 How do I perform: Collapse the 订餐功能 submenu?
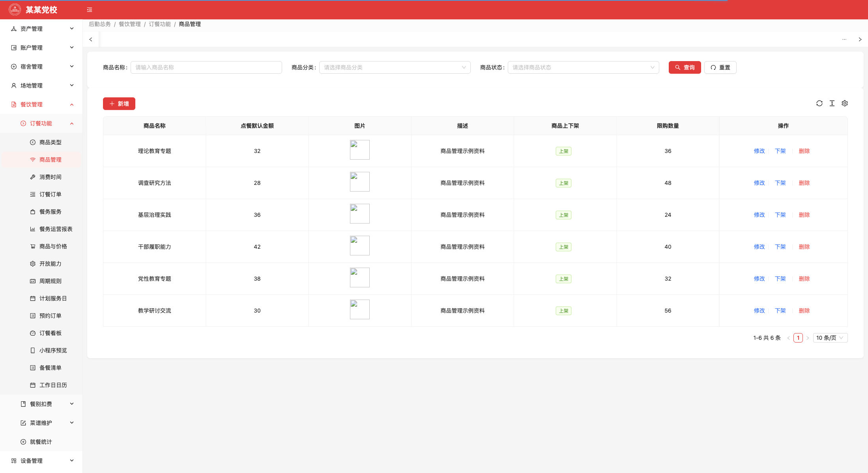click(41, 123)
